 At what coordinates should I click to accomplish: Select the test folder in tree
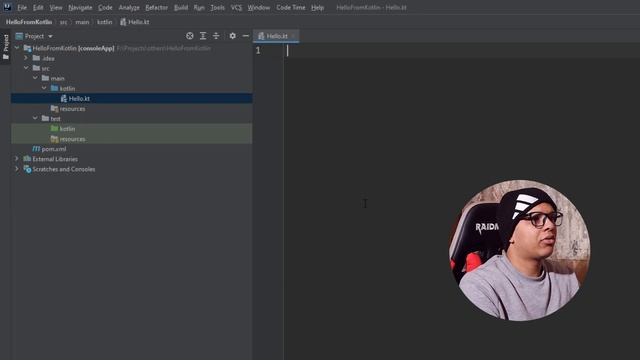[x=56, y=119]
